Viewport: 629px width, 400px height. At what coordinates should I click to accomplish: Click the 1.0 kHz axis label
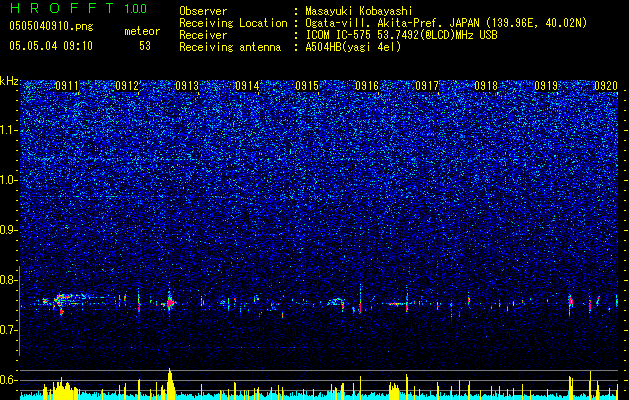click(x=8, y=180)
